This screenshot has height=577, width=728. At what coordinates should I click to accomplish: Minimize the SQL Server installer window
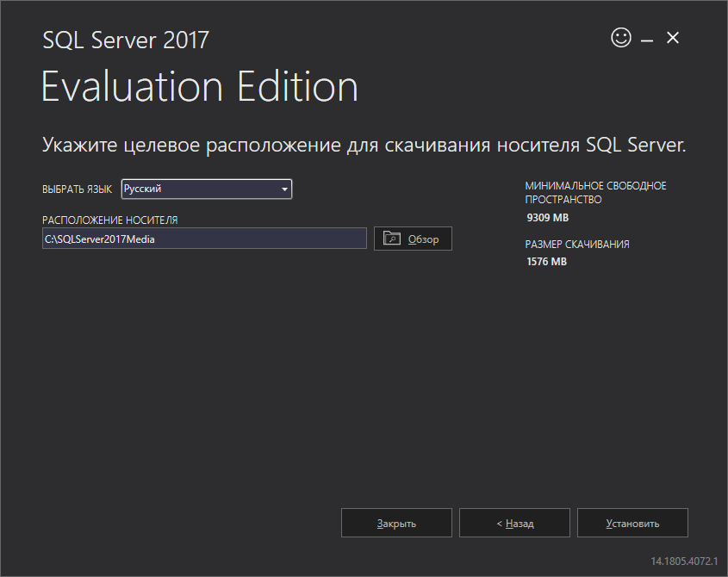point(646,39)
